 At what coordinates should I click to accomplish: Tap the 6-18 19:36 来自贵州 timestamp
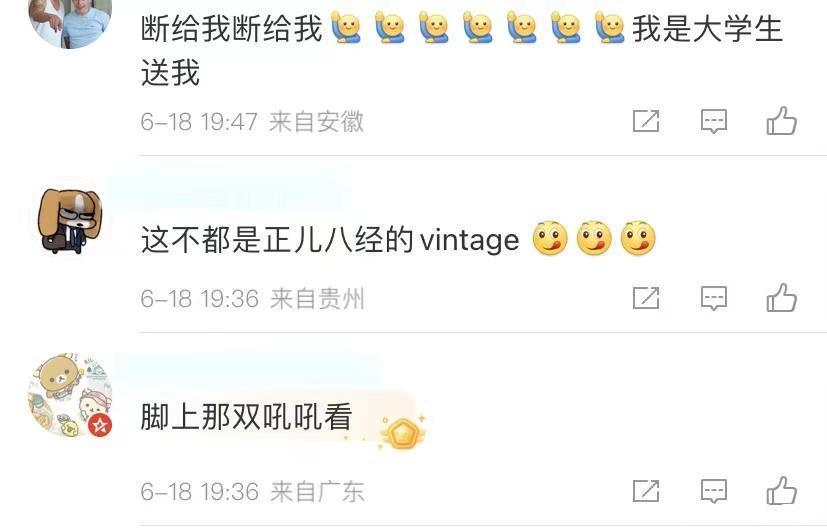[x=252, y=299]
